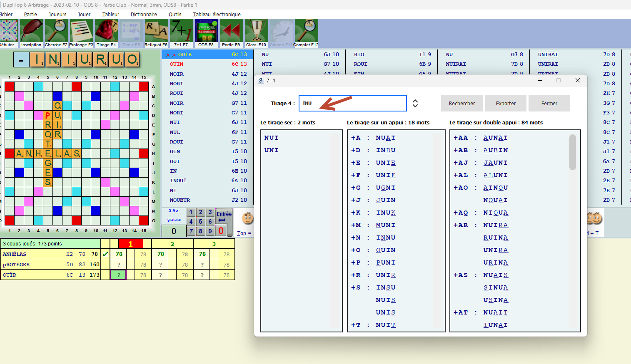631x364 pixels.
Task: Click the Partie F9 rewind icon
Action: pyautogui.click(x=231, y=31)
